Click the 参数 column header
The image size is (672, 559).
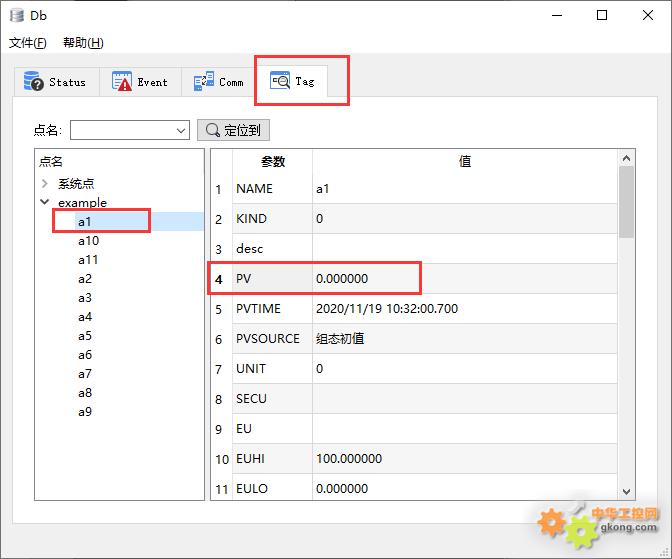(273, 162)
